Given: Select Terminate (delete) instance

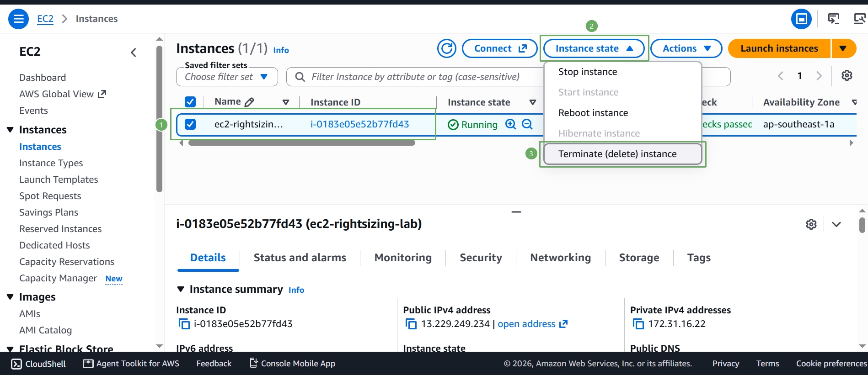Looking at the screenshot, I should click(622, 154).
